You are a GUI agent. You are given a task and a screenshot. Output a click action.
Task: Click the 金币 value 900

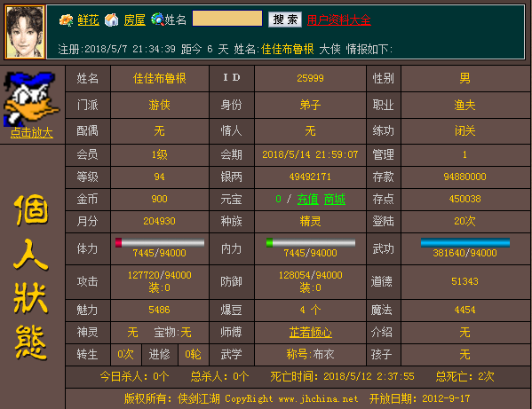[x=160, y=199]
